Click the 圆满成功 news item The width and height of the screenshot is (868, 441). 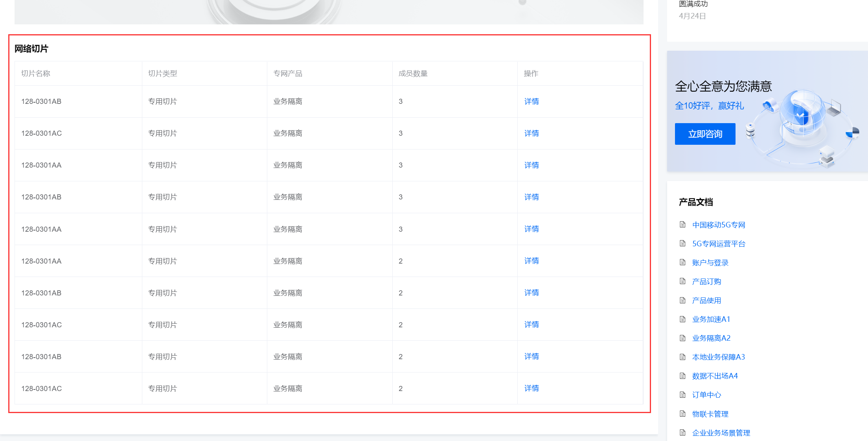point(693,4)
